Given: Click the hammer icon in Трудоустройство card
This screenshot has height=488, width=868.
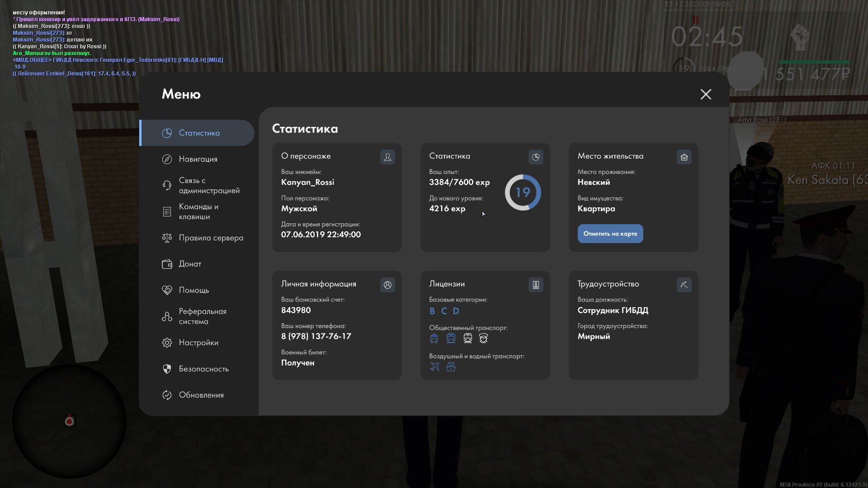Looking at the screenshot, I should pos(684,285).
